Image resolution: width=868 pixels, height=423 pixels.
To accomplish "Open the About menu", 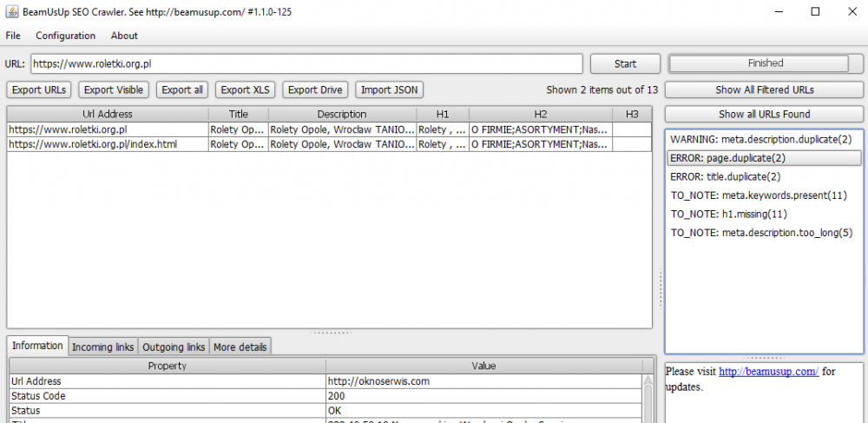I will (124, 36).
